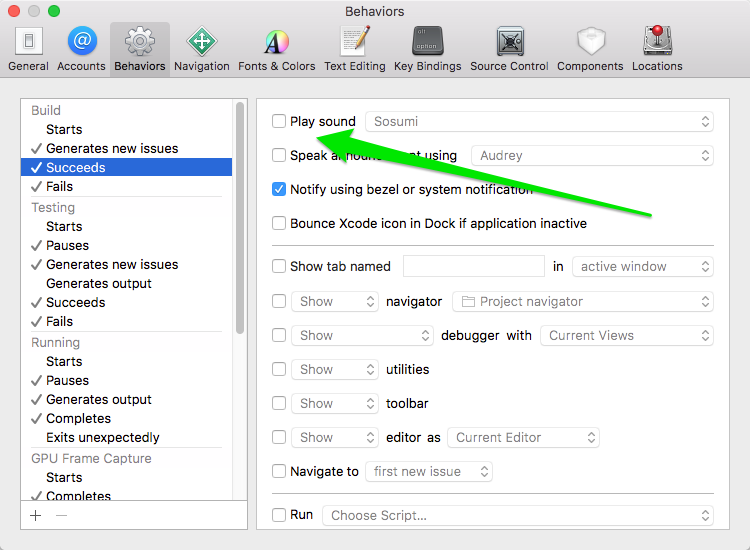
Task: Open the Project navigator dropdown
Action: pos(583,302)
